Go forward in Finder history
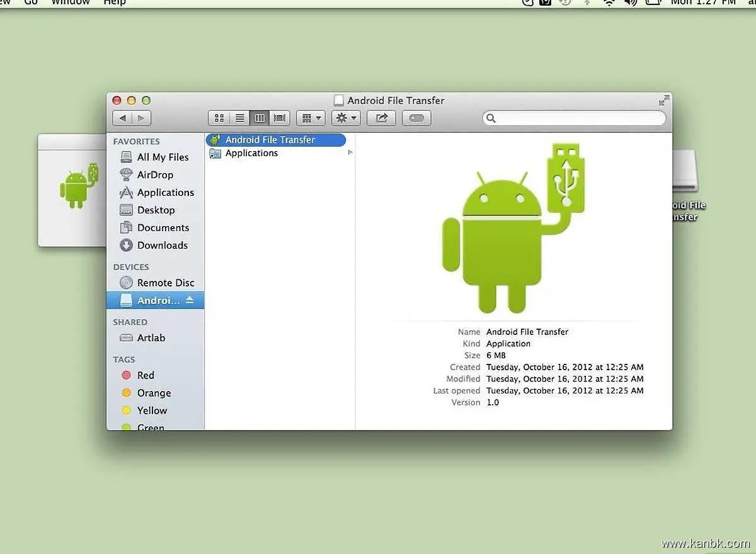 pyautogui.click(x=141, y=118)
